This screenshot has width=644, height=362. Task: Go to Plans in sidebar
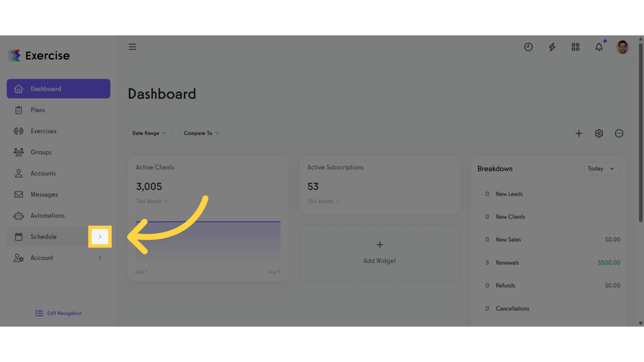click(38, 110)
